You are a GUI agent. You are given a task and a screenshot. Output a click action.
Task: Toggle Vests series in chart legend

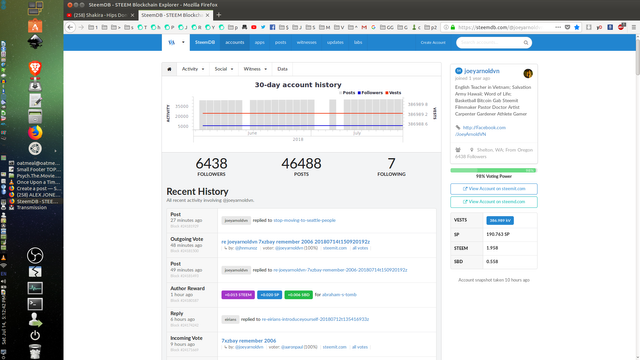click(393, 93)
